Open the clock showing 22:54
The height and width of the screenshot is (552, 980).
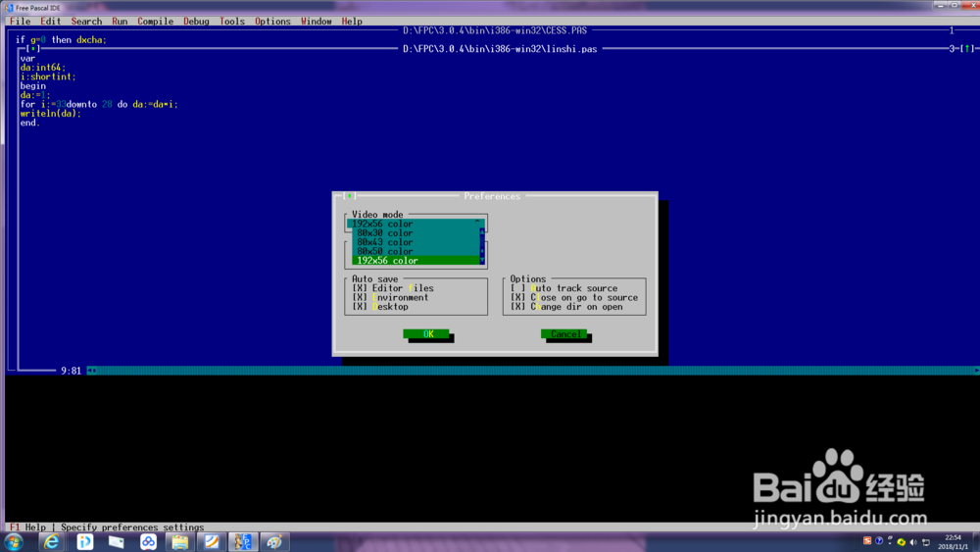pos(953,542)
